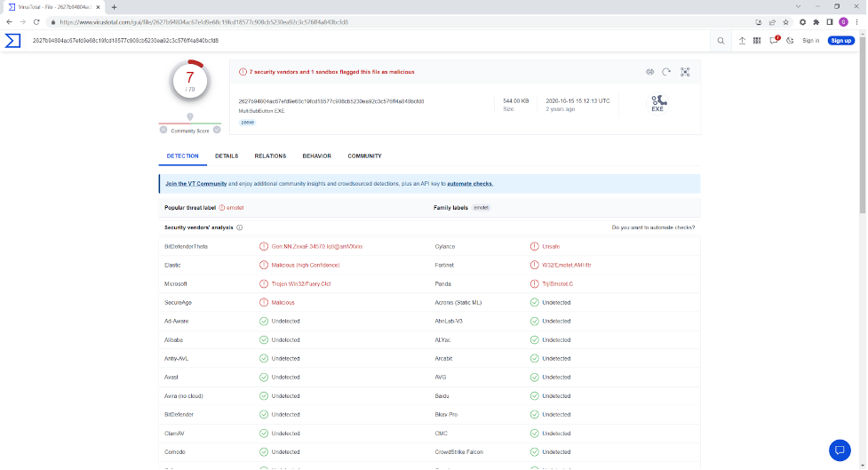The height and width of the screenshot is (470, 868).
Task: Open the Chrome three-dot menu
Action: (x=857, y=22)
